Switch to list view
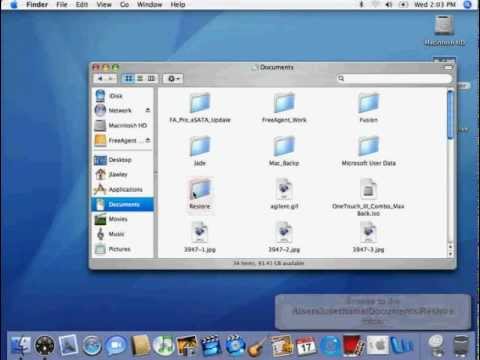 [140, 79]
